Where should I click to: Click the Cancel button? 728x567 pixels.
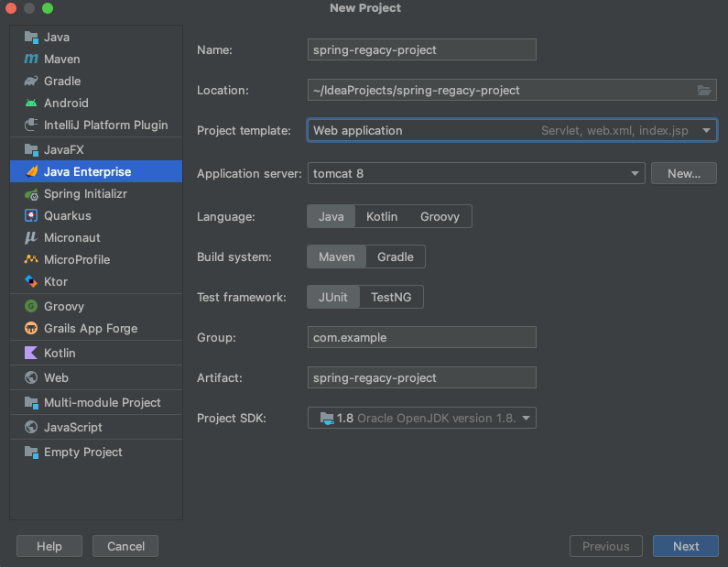pos(125,546)
